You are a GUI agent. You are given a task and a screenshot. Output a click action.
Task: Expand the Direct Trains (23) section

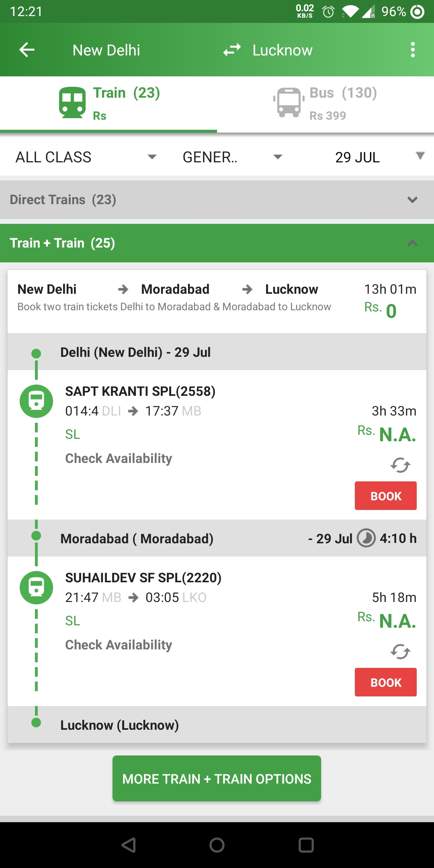217,200
